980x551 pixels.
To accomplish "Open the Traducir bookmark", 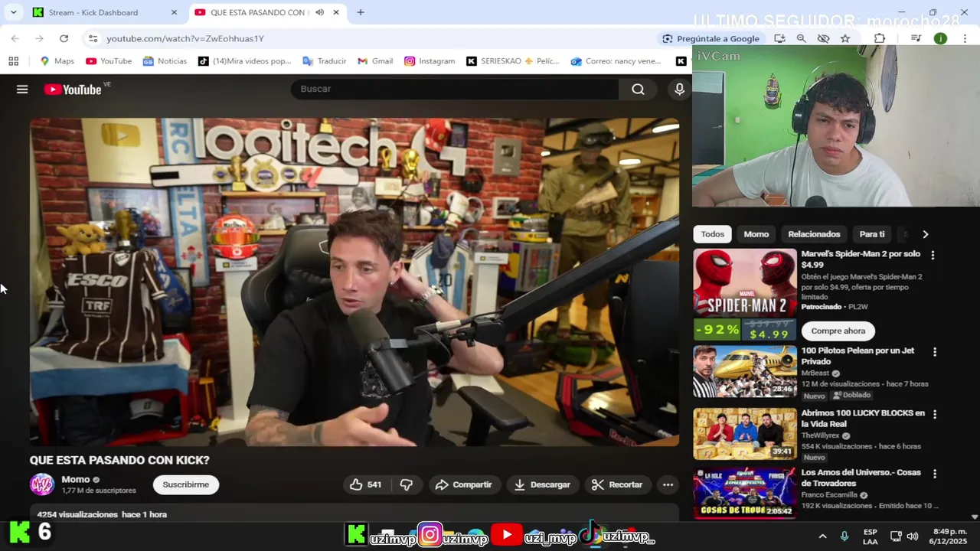I will pyautogui.click(x=325, y=61).
